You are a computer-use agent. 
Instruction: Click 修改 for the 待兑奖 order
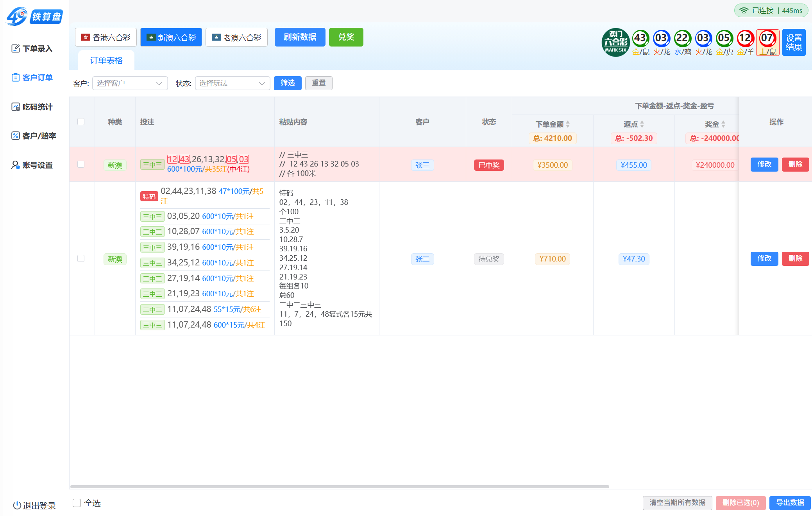tap(764, 259)
